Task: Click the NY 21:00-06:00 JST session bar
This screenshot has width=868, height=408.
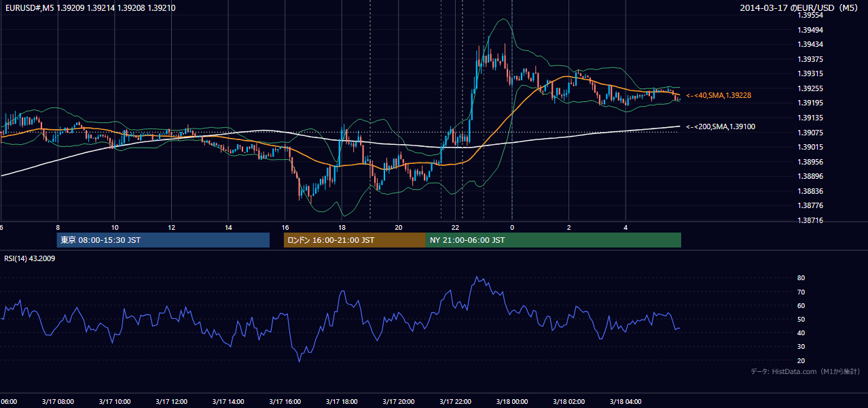Action: [x=554, y=240]
